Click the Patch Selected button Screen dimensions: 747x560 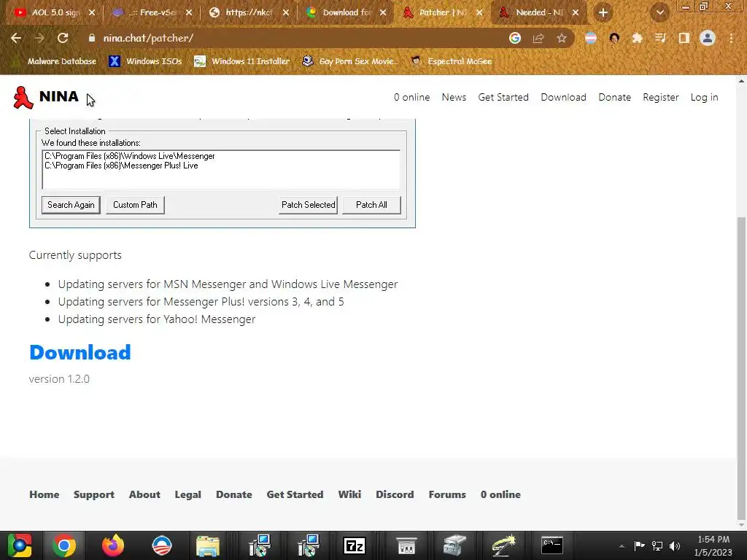coord(309,205)
